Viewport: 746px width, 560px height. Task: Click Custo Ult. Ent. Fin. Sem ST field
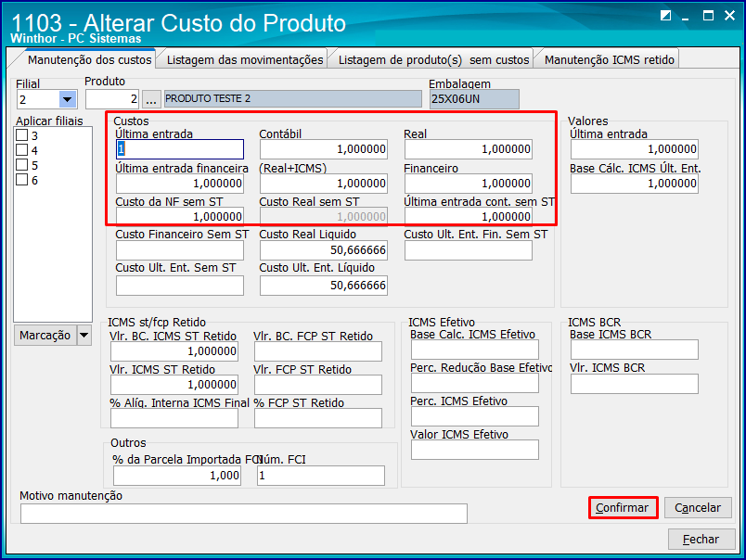point(469,250)
